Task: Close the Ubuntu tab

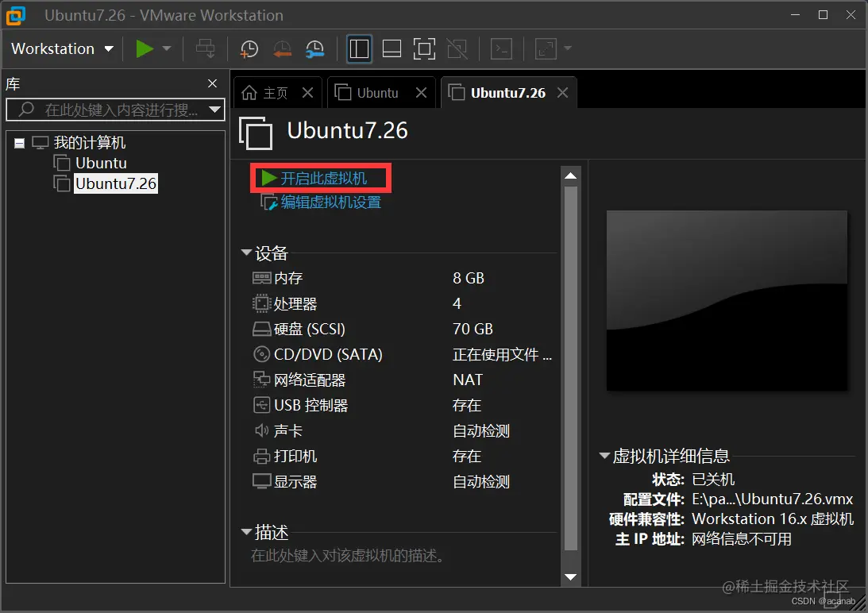Action: tap(421, 92)
